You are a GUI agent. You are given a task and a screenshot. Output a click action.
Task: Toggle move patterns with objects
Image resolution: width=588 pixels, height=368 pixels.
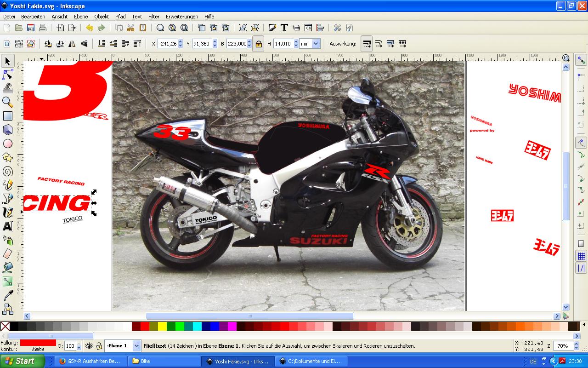402,44
